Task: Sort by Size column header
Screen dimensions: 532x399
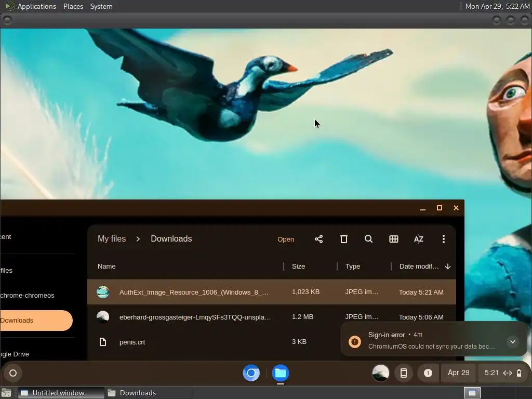Action: [x=299, y=267]
